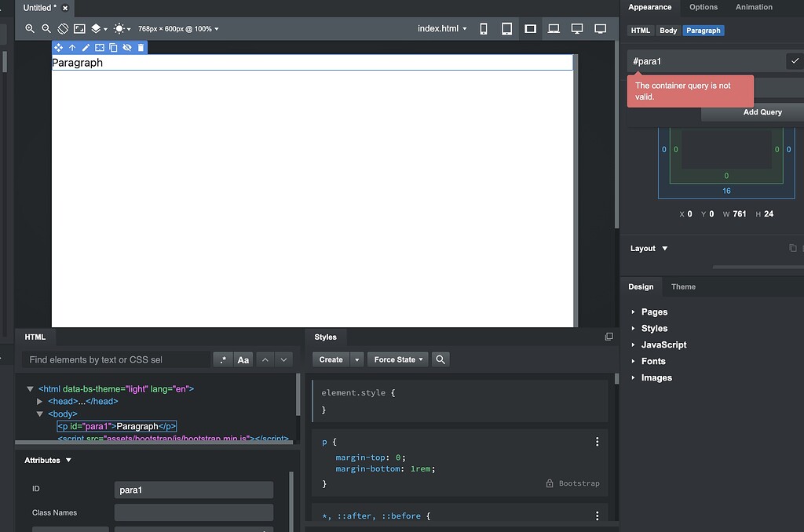The height and width of the screenshot is (532, 804).
Task: Select the zoom out tool
Action: click(46, 28)
